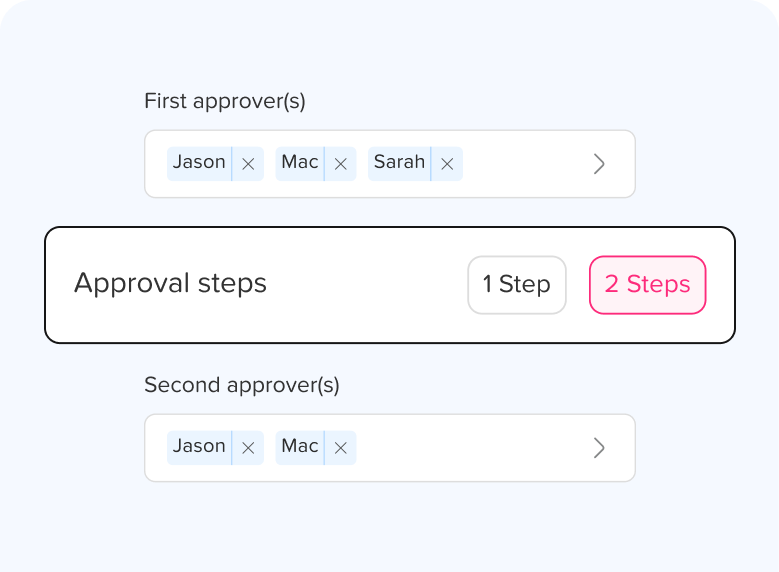Click the "First approver(s)" label
This screenshot has width=779, height=572.
tap(225, 101)
